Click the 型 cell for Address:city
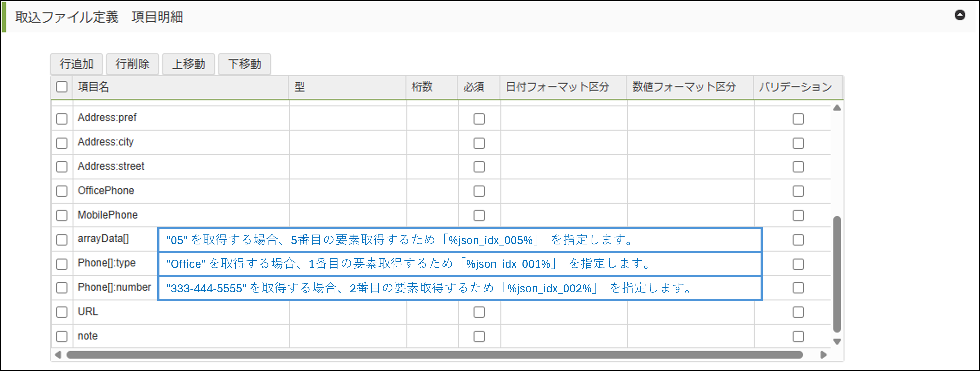 pyautogui.click(x=347, y=143)
